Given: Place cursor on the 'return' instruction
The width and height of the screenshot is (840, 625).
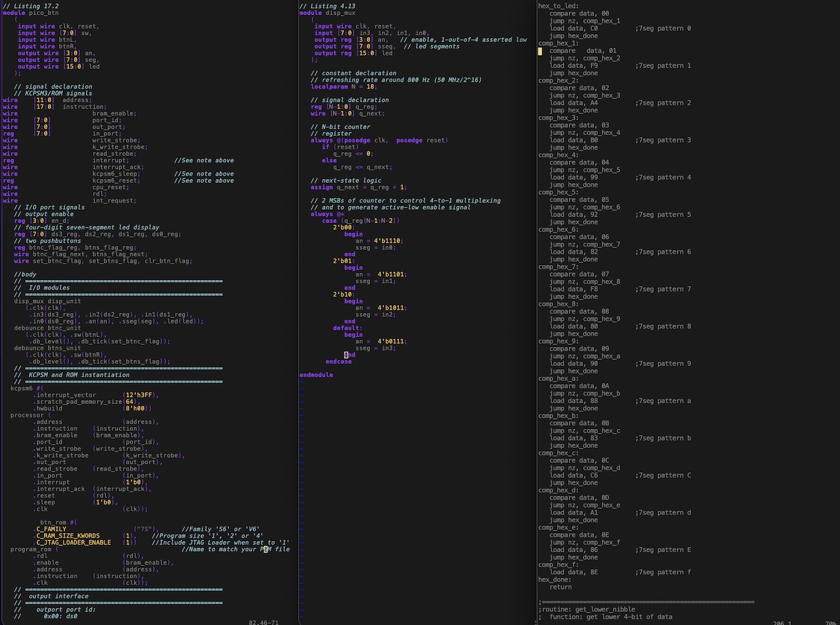Looking at the screenshot, I should pos(560,587).
